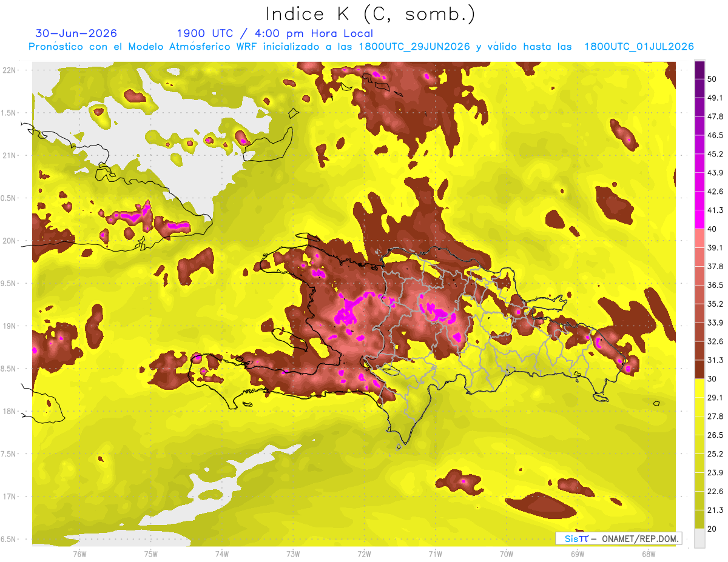Click the "21N" latitude label
The image size is (728, 562).
coord(9,155)
